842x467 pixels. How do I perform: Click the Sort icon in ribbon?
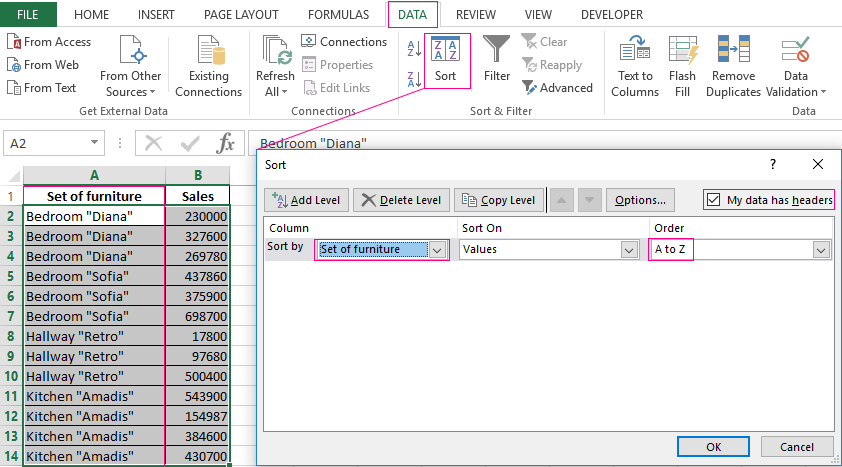[446, 52]
